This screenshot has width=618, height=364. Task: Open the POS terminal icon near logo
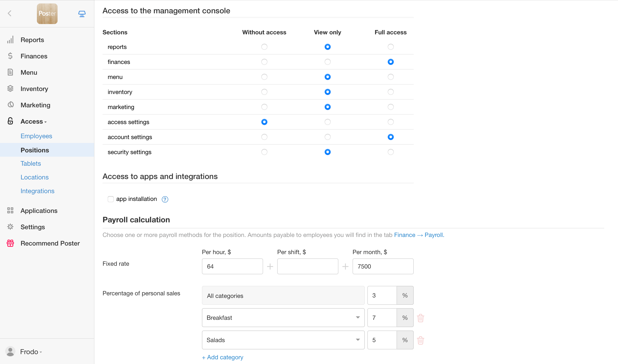click(x=82, y=14)
